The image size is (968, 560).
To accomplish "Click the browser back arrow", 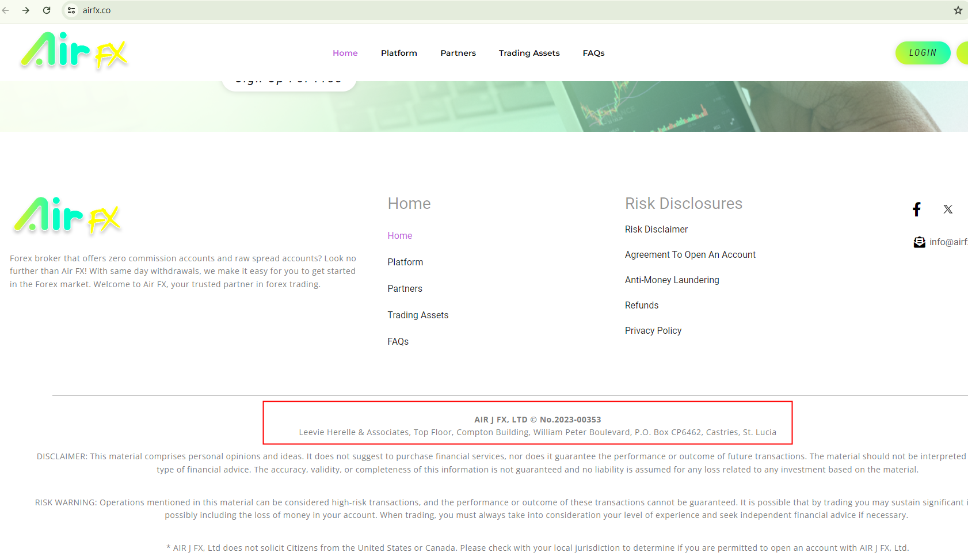I will pos(6,10).
